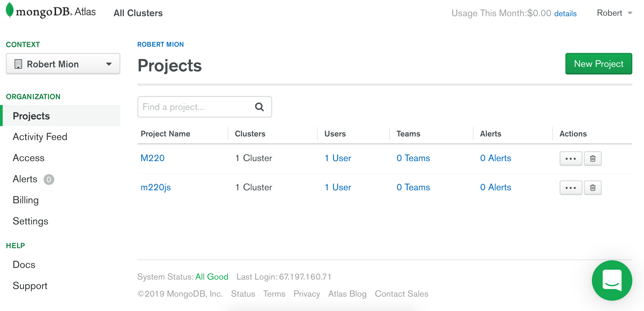Click the Alerts count badge in sidebar

(x=49, y=179)
